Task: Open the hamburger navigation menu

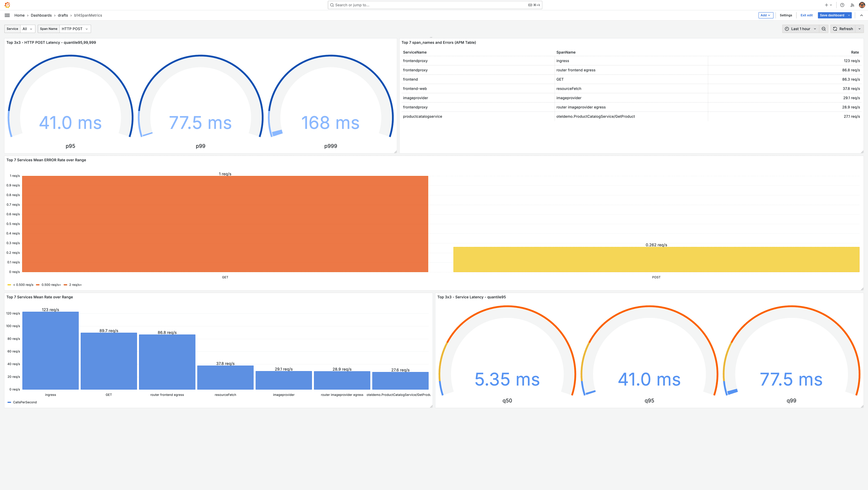Action: tap(7, 15)
